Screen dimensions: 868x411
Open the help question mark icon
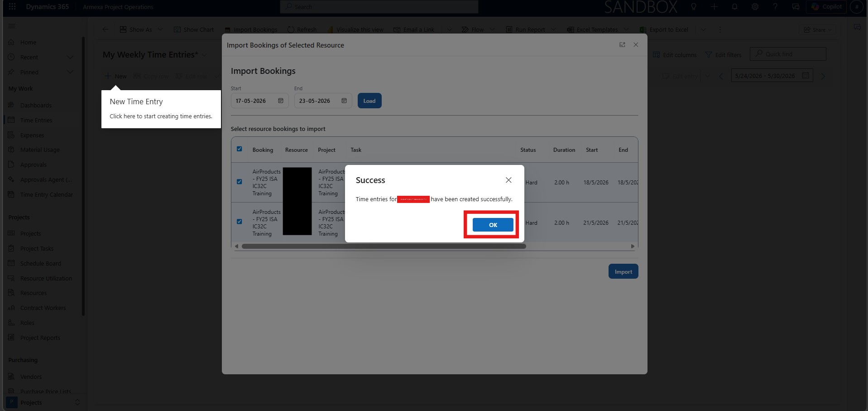coord(775,7)
